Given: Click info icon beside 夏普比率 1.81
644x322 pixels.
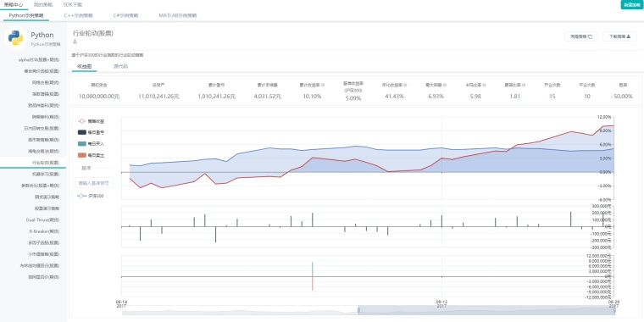Looking at the screenshot, I should click(524, 85).
